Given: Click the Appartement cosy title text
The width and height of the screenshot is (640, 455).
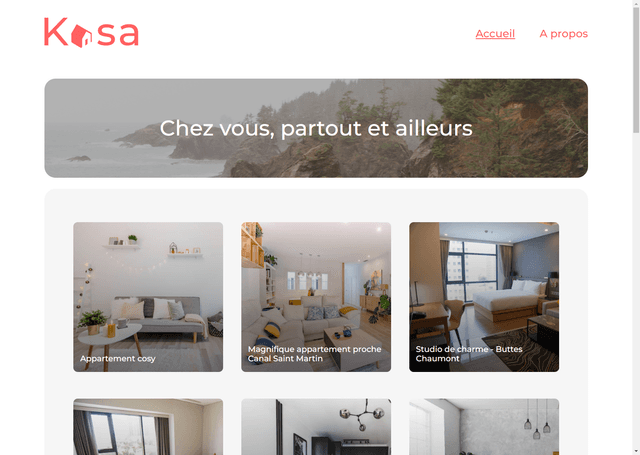Looking at the screenshot, I should 118,359.
